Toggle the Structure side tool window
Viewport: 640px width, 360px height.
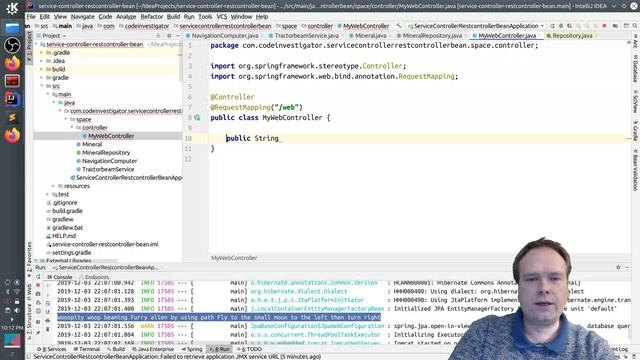[29, 322]
